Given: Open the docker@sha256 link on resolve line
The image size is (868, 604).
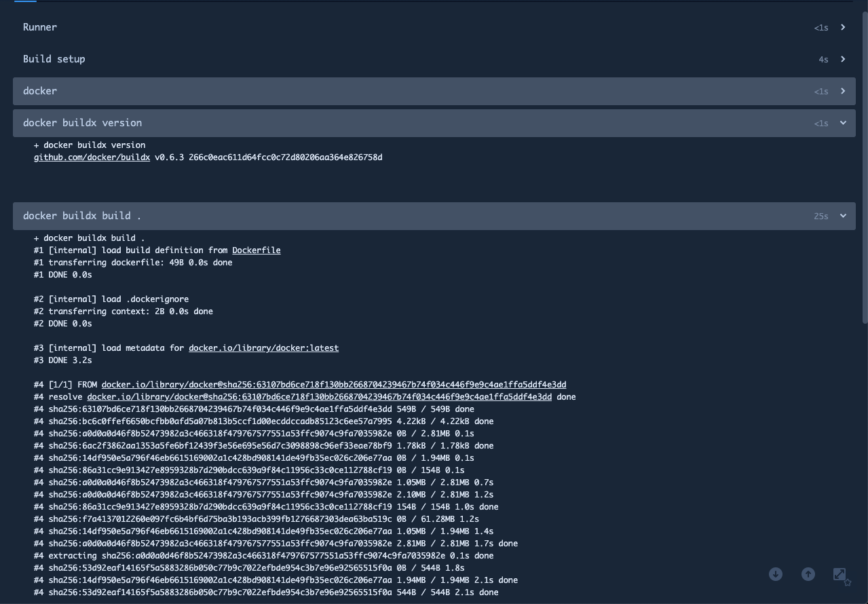Looking at the screenshot, I should point(320,397).
